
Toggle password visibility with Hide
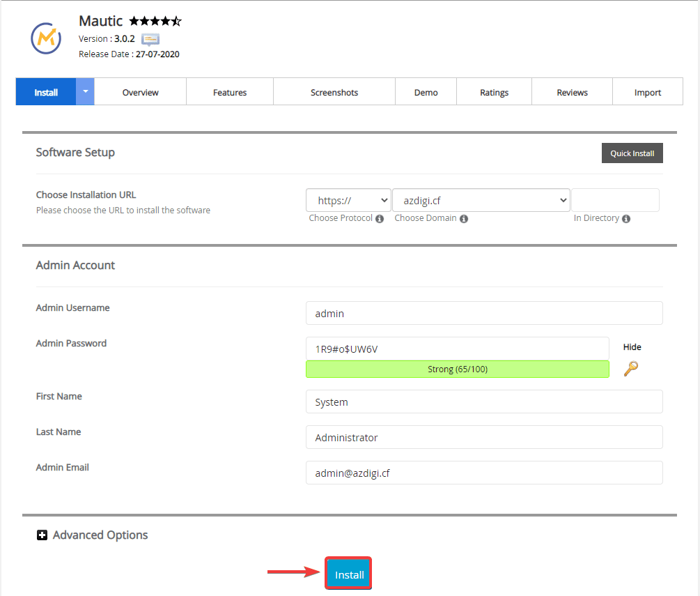pos(632,347)
